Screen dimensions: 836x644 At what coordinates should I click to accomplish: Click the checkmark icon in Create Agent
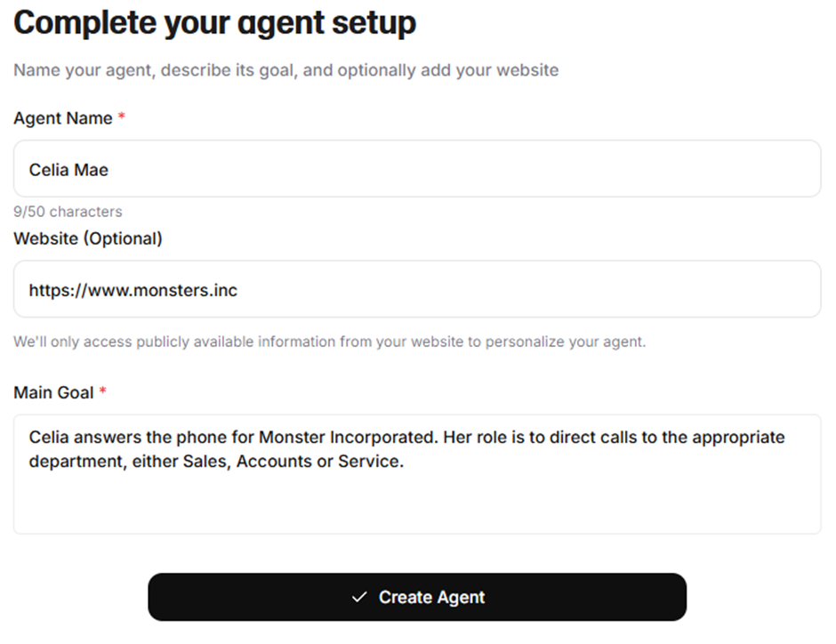tap(359, 597)
